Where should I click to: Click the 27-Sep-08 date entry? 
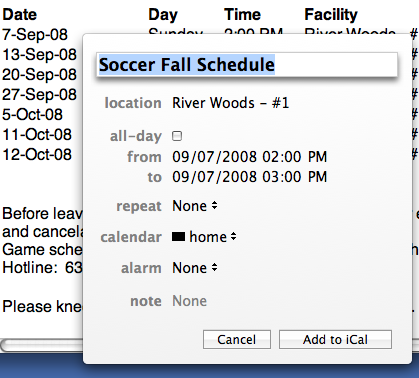(x=39, y=95)
